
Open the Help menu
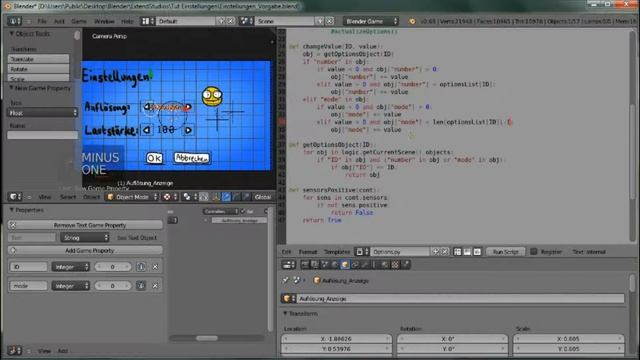(127, 21)
